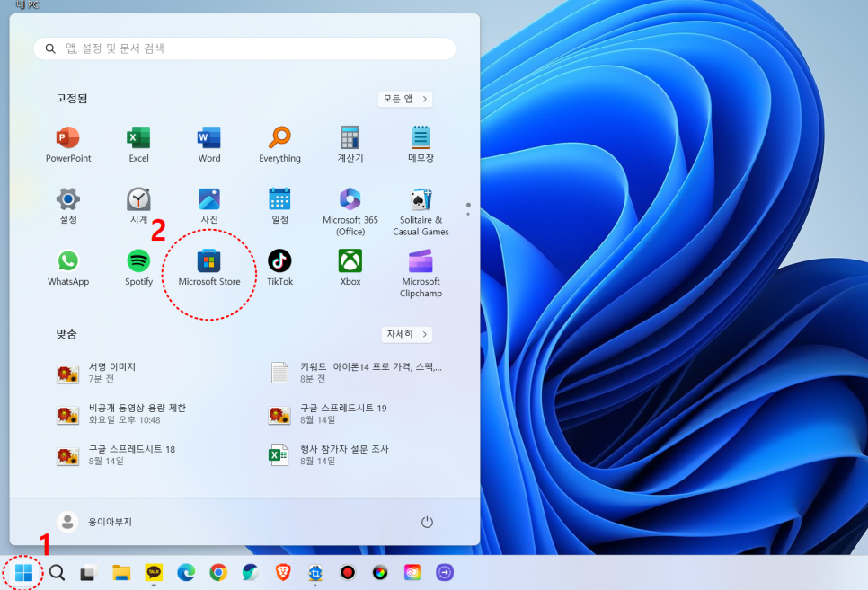Open the red record-circle app in taskbar
Viewport: 868px width, 590px height.
pyautogui.click(x=348, y=573)
